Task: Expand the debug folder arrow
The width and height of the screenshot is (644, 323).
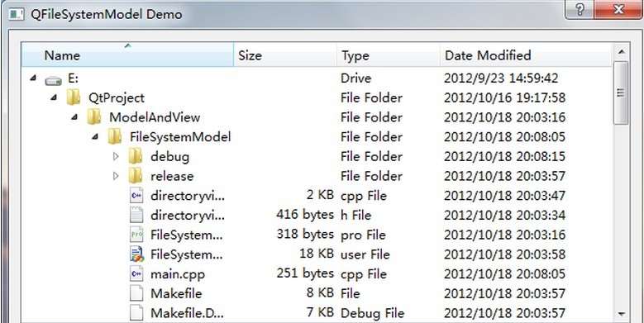Action: pos(116,156)
